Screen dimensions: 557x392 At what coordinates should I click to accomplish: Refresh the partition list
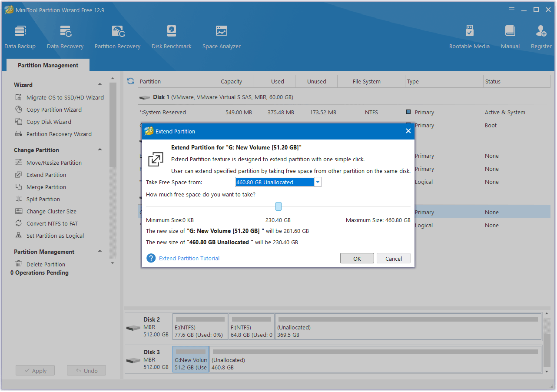coord(130,81)
